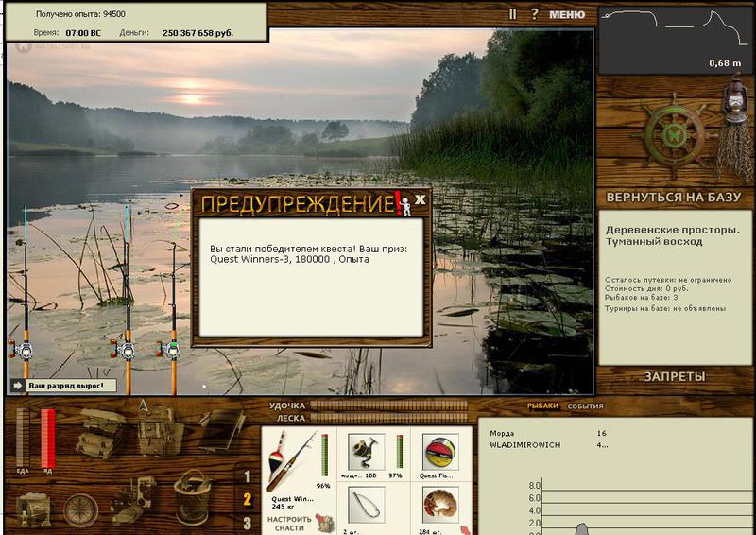The image size is (756, 535).
Task: Click the middle fishing rod's reel
Action: 125,350
